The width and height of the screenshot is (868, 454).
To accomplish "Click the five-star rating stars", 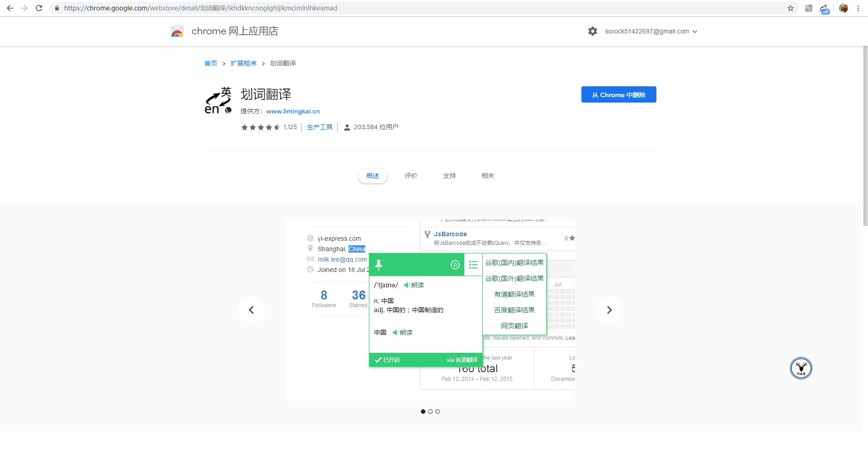I will (261, 127).
